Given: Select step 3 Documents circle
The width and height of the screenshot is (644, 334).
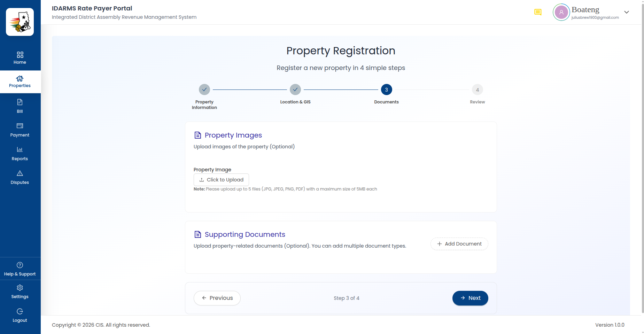Looking at the screenshot, I should point(386,90).
